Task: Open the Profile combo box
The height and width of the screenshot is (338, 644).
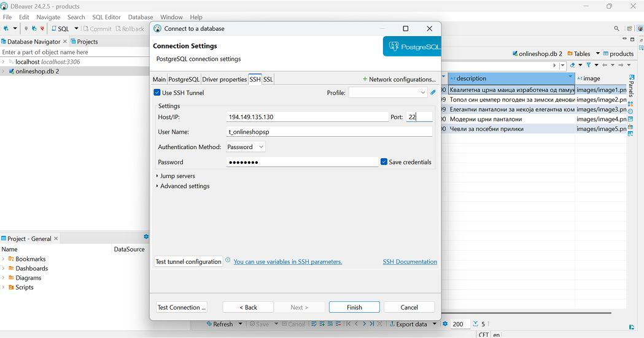Action: click(x=387, y=93)
